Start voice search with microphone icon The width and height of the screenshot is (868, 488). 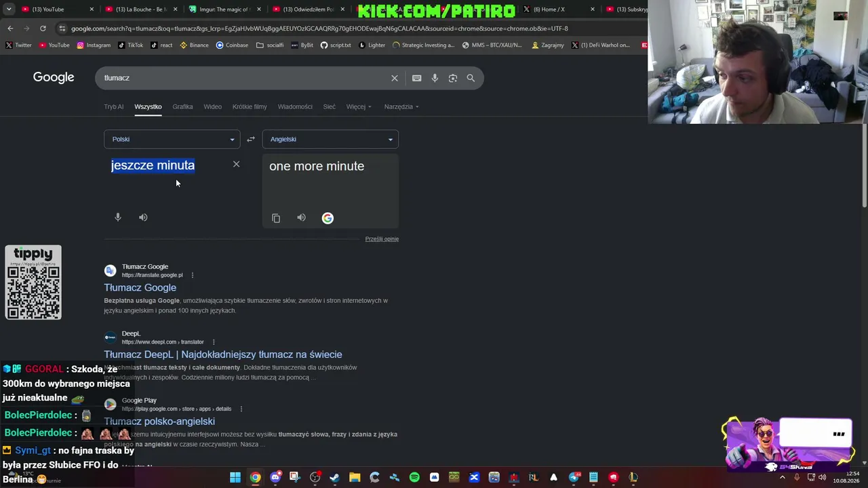[435, 78]
